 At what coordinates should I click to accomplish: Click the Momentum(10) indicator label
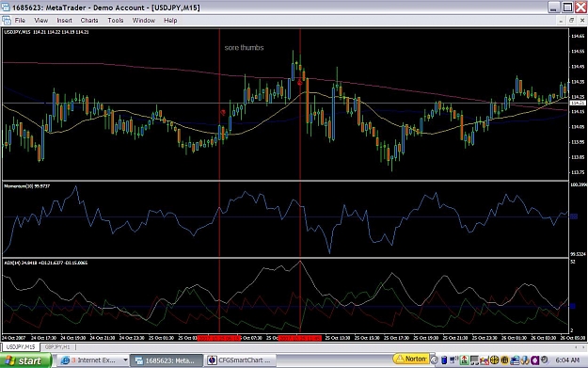pyautogui.click(x=27, y=186)
